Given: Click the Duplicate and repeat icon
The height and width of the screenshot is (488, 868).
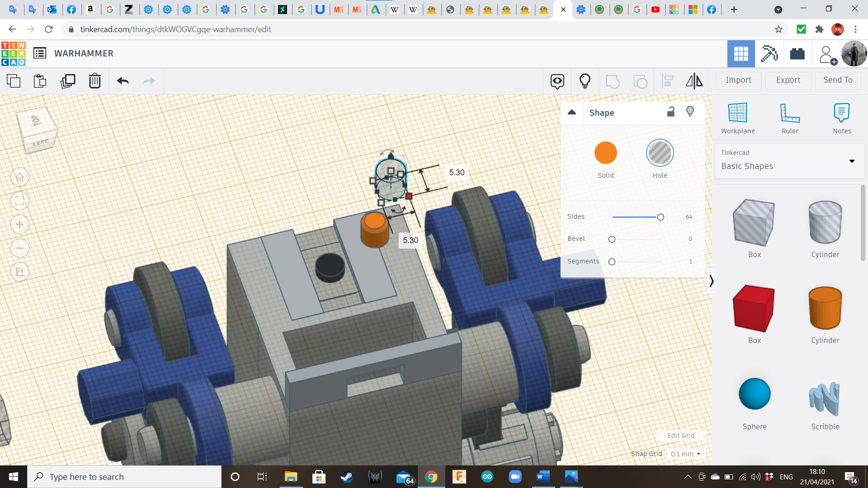Looking at the screenshot, I should tap(68, 81).
